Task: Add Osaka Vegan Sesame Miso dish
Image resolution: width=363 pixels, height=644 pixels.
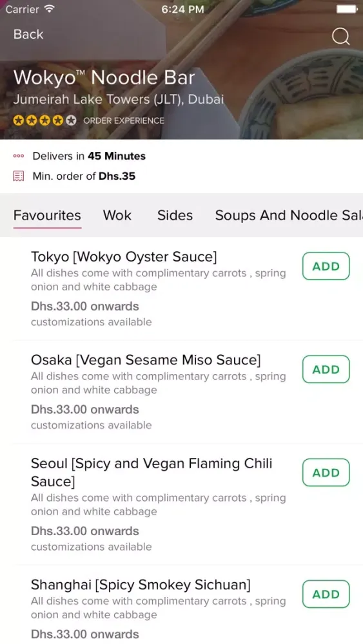Action: point(326,369)
